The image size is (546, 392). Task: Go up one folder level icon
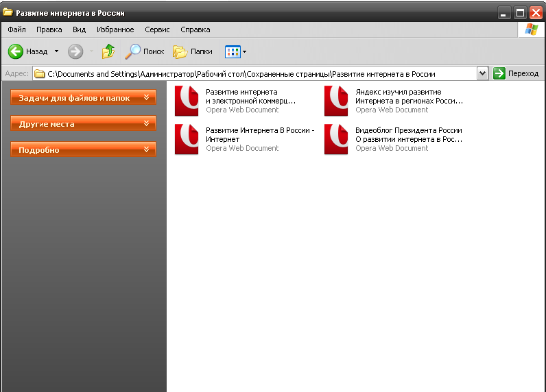tap(108, 51)
